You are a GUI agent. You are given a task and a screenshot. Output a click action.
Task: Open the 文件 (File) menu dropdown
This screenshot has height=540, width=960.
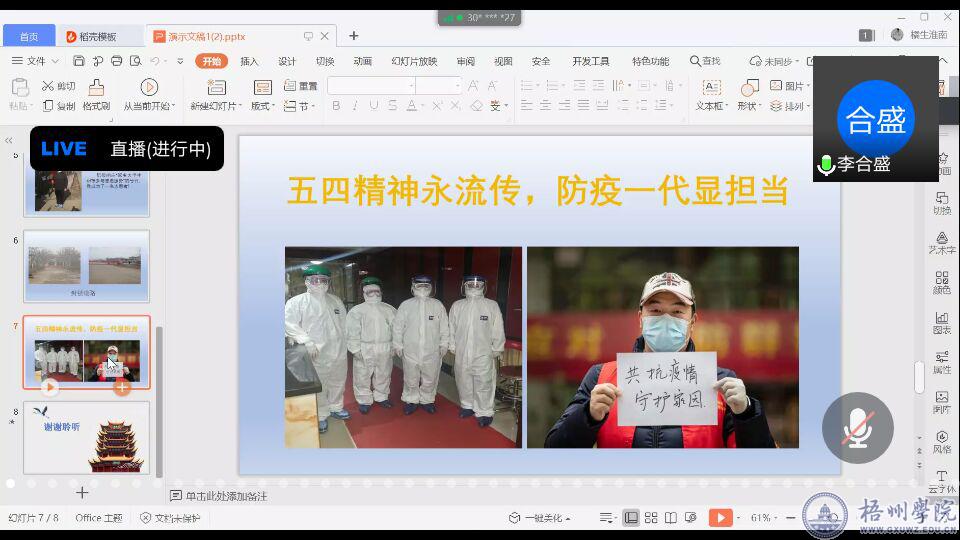(x=34, y=61)
